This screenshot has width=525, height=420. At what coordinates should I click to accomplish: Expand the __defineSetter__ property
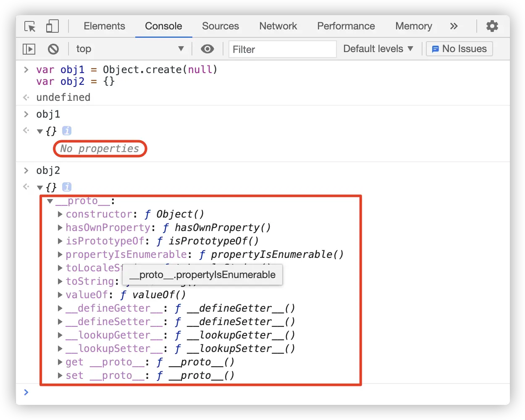(60, 322)
